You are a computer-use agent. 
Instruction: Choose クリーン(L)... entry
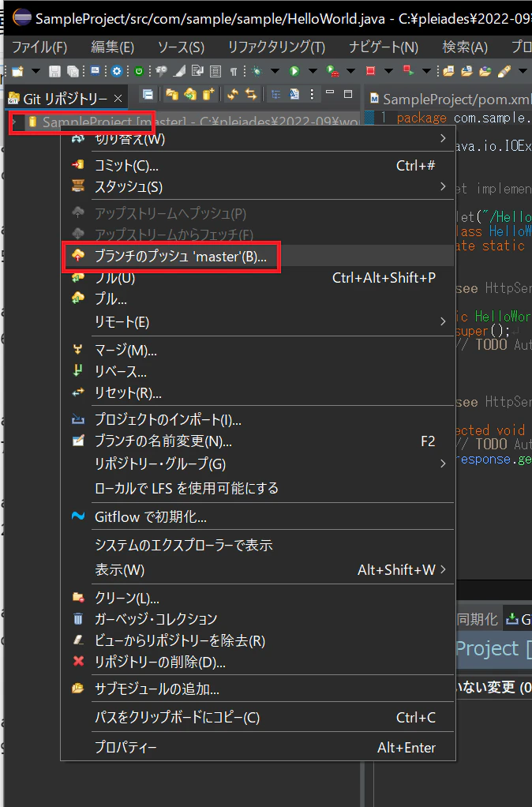pos(258,598)
